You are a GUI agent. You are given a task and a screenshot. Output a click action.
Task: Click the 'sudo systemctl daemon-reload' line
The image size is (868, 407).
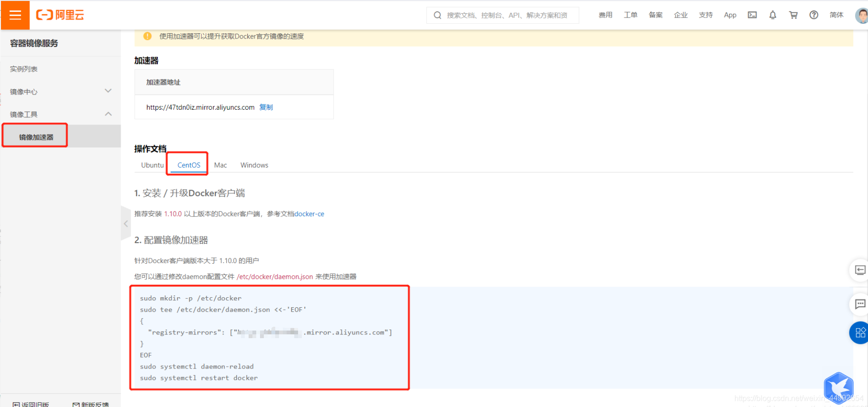point(197,367)
